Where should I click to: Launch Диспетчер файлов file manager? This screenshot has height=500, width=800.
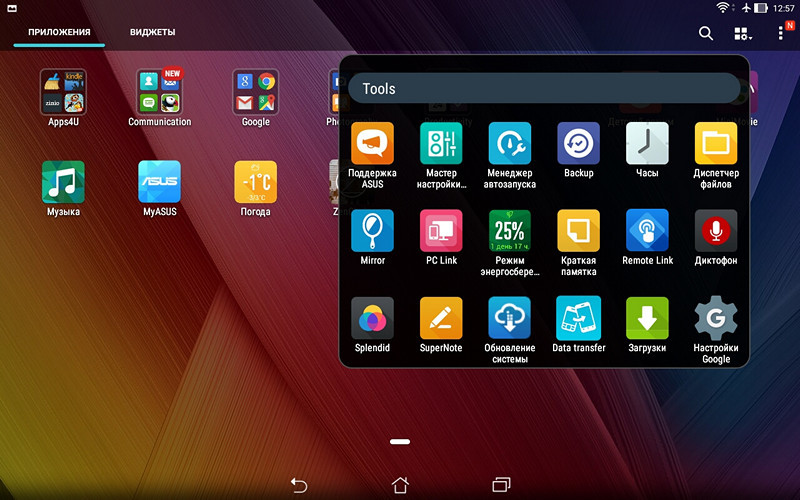(716, 143)
